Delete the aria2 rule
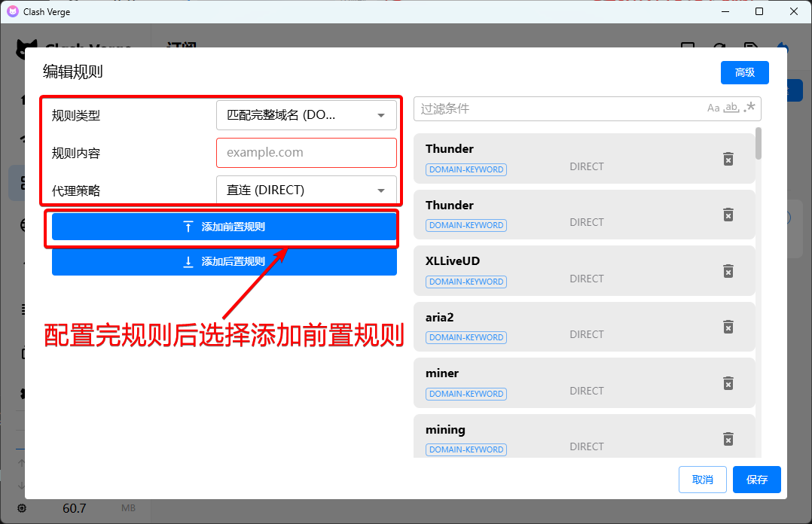Viewport: 812px width, 524px height. [x=728, y=327]
